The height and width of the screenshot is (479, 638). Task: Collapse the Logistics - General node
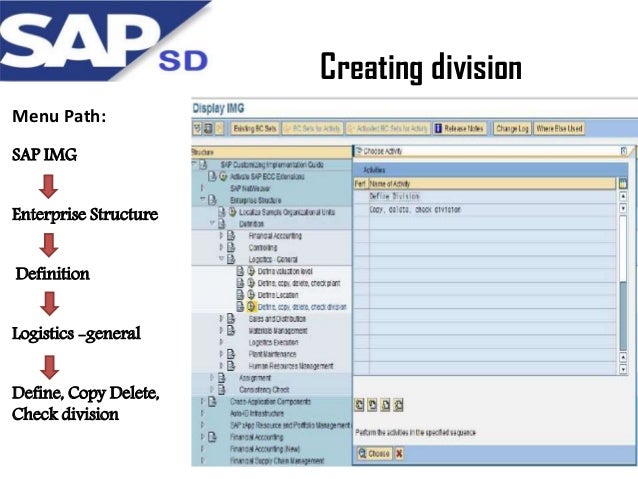[221, 258]
